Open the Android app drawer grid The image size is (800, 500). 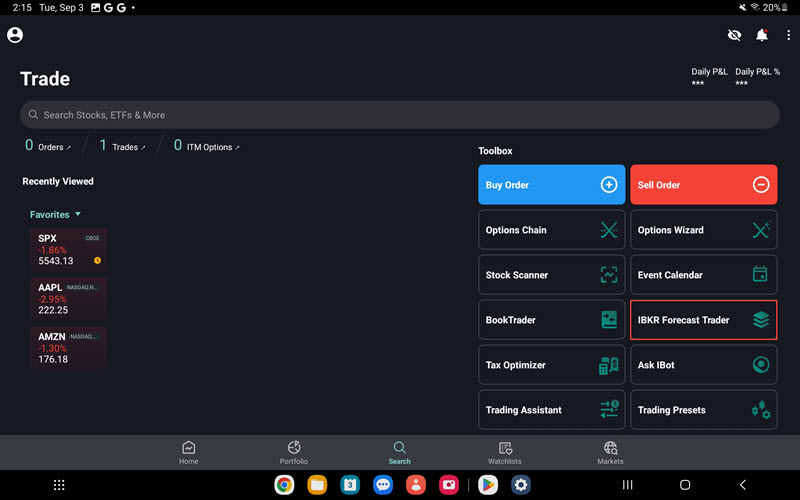pyautogui.click(x=59, y=485)
